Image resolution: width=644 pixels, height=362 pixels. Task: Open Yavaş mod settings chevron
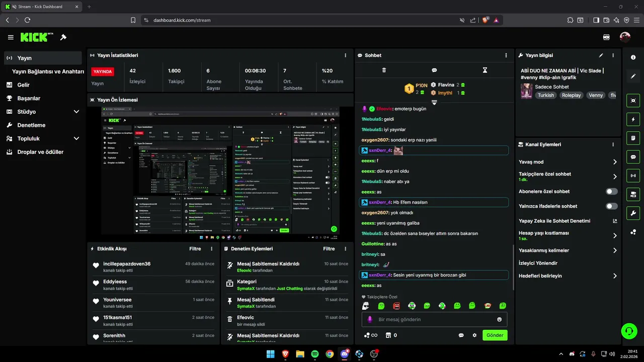click(x=615, y=162)
